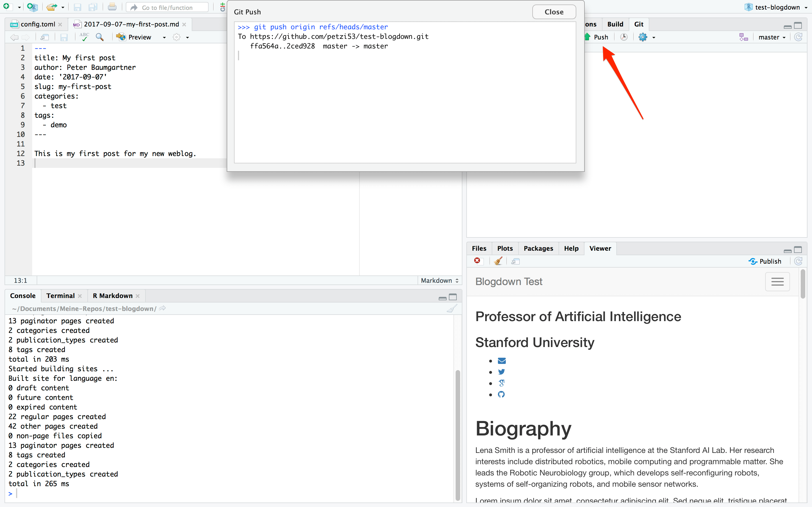This screenshot has width=812, height=507.
Task: Click the Git new branch icon
Action: click(743, 37)
